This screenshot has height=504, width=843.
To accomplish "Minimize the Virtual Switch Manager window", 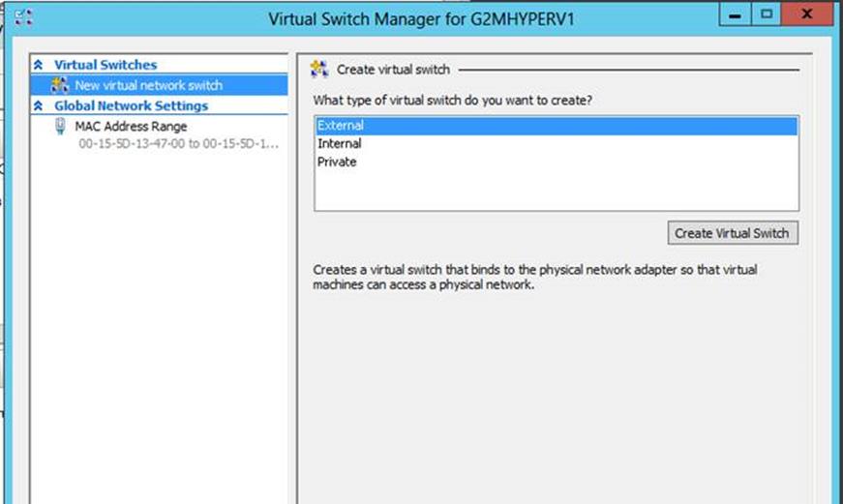I will coord(735,15).
